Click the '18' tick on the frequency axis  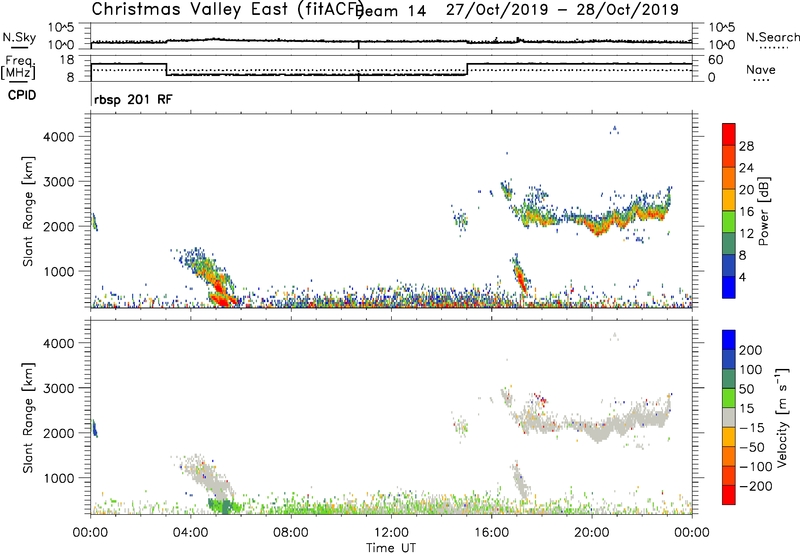[66, 60]
